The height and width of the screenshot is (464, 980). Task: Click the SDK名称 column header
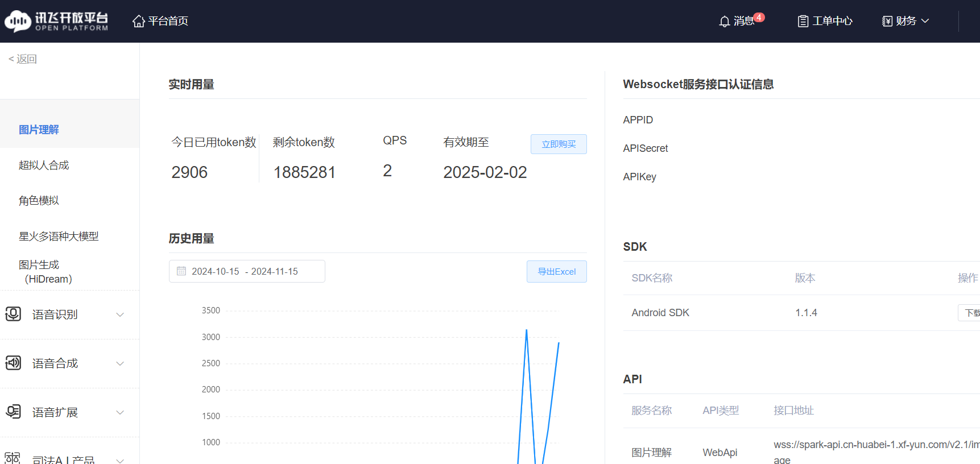[x=652, y=278]
